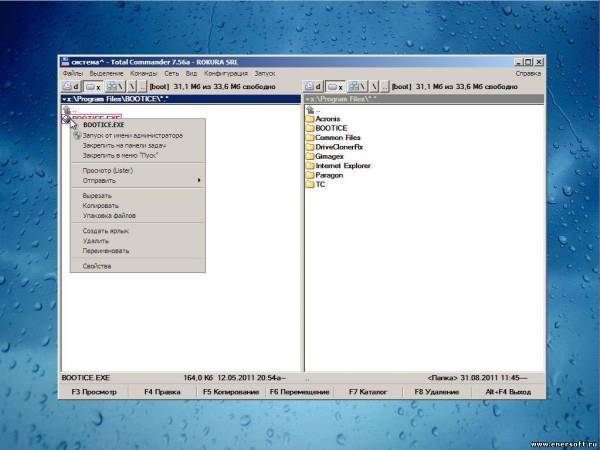Open right panel path history dropdown arrow
600x450 pixels.
307,99
